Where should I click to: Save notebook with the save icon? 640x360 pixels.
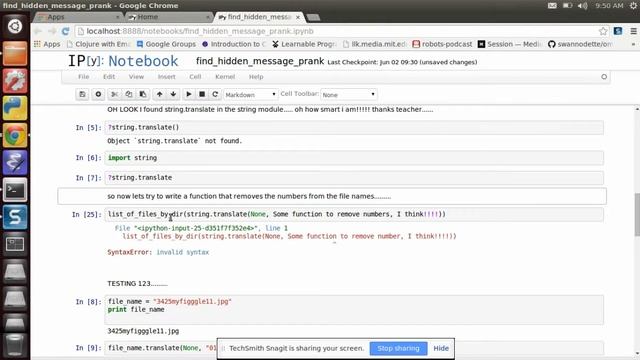pyautogui.click(x=82, y=94)
